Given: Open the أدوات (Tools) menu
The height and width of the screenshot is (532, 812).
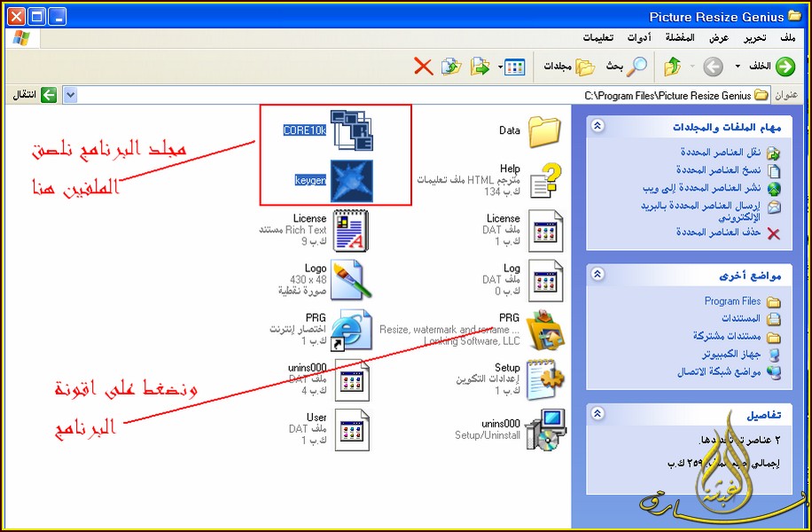Looking at the screenshot, I should [x=639, y=38].
